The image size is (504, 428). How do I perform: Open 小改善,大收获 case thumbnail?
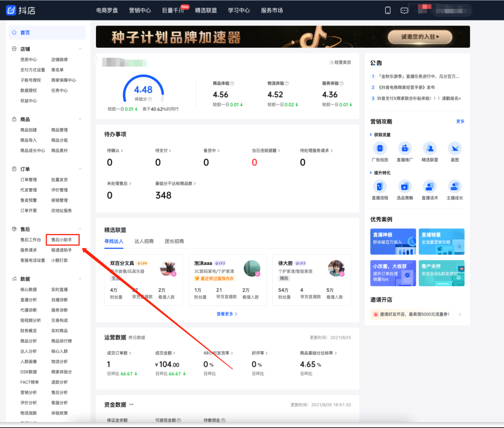point(393,273)
